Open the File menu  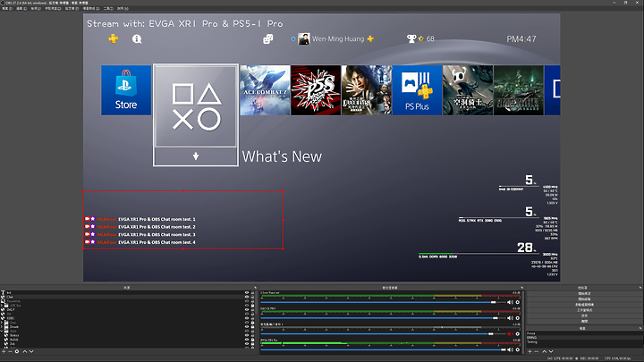coord(7,8)
